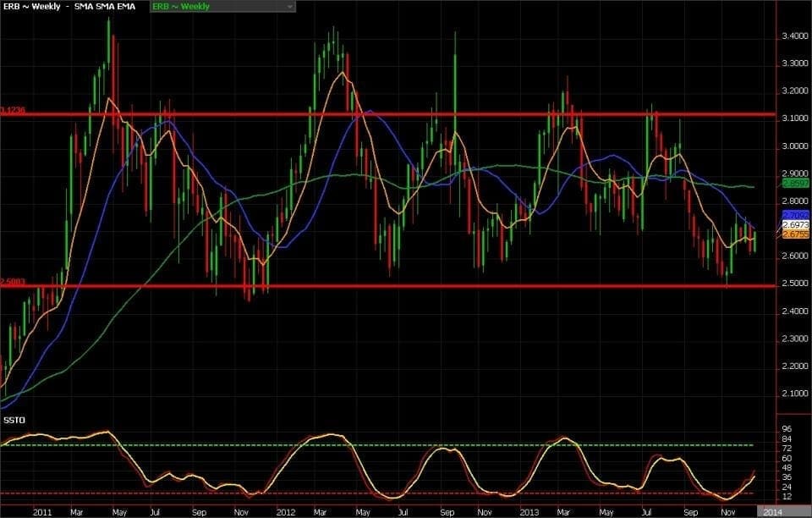Click the 2.1000 price axis level
Viewport: 812px width, 518px height.
click(795, 394)
